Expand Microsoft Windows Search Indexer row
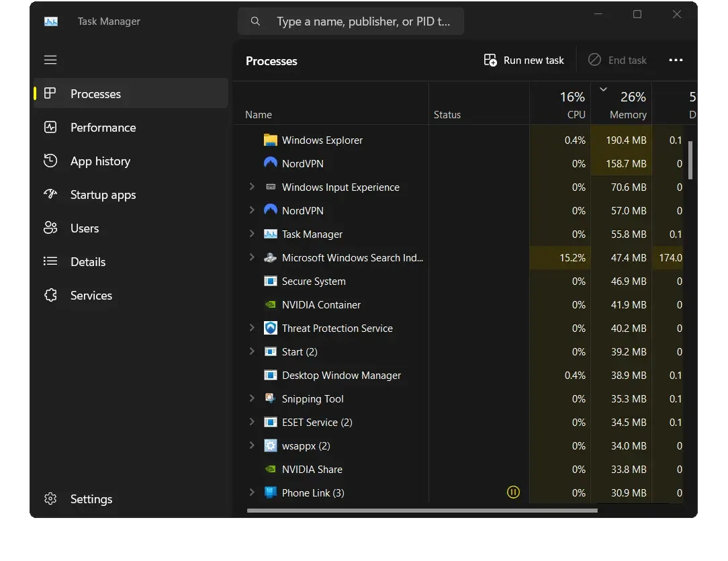The height and width of the screenshot is (561, 728). [252, 257]
